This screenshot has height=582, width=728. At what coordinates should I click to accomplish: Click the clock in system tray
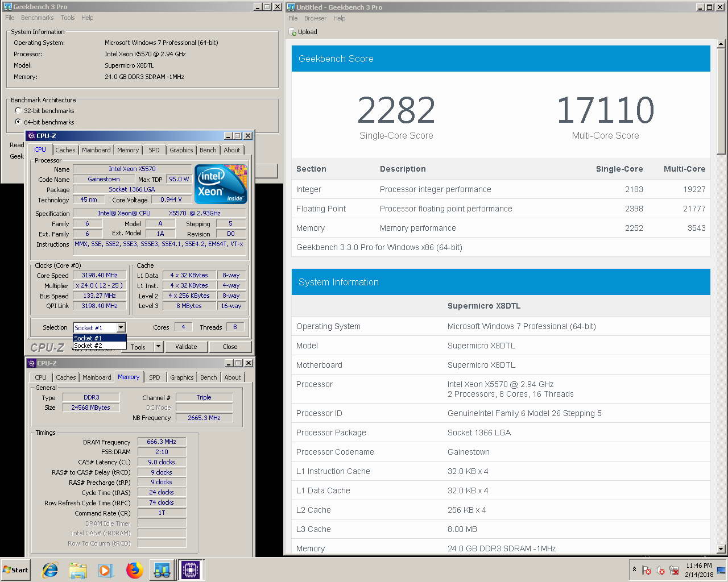point(699,570)
